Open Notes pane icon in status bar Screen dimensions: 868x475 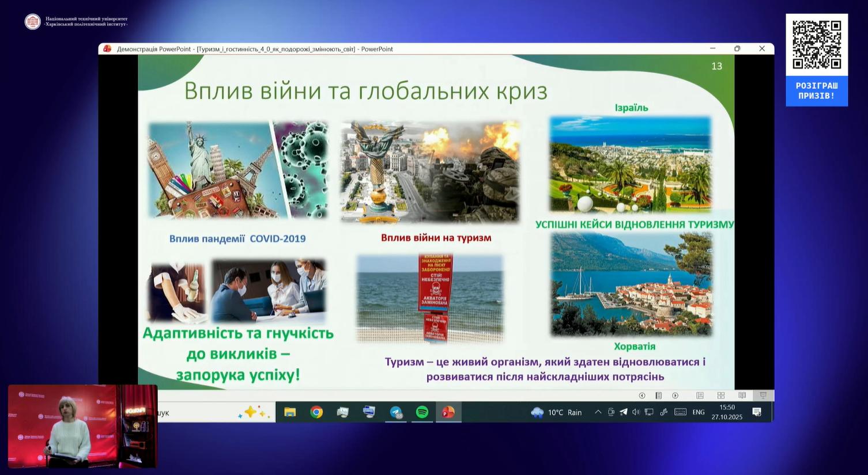pos(658,396)
